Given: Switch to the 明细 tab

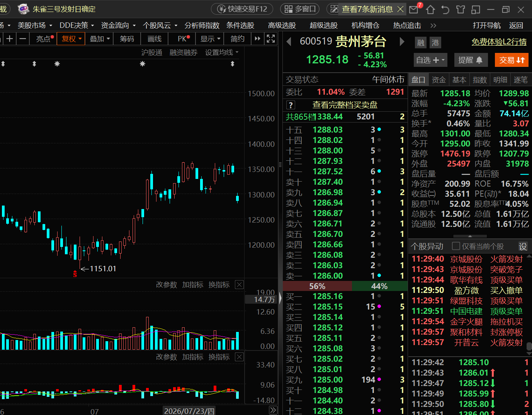Looking at the screenshot, I should tap(500, 80).
